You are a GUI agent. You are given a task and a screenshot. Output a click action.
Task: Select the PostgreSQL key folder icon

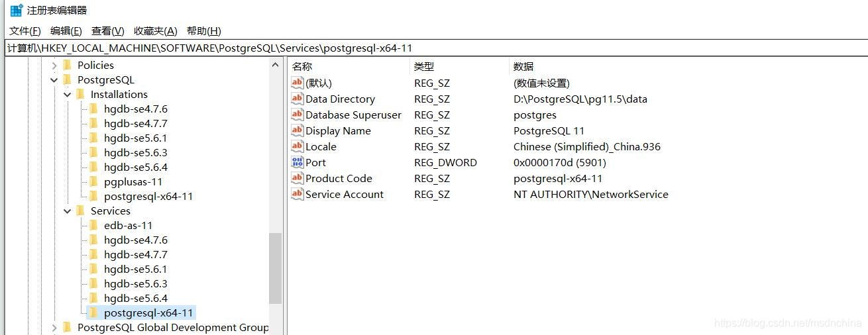point(67,79)
